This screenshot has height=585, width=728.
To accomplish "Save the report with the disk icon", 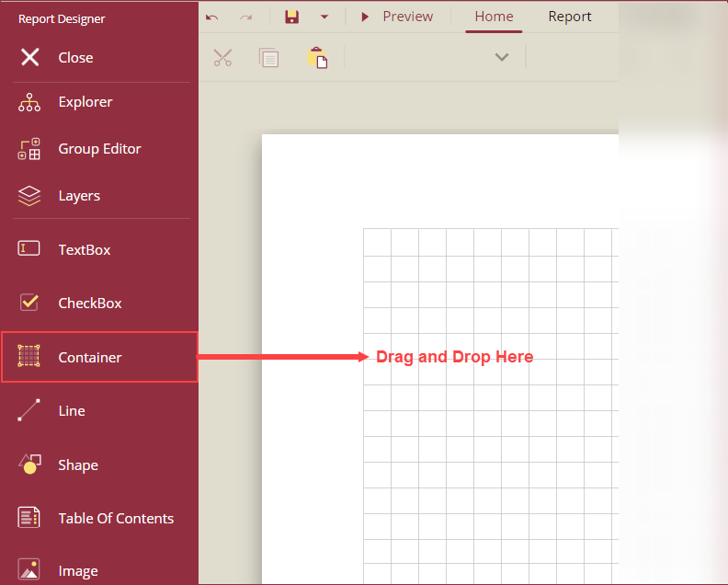I will pyautogui.click(x=292, y=17).
